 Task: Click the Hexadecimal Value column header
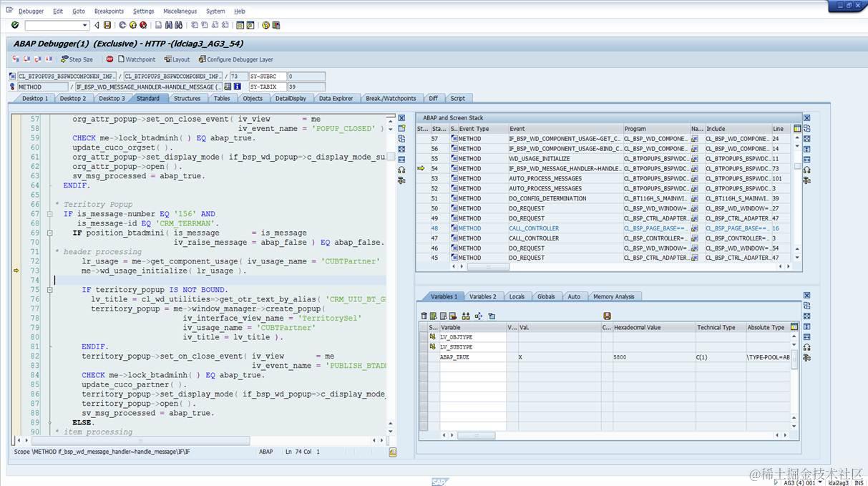tap(653, 327)
